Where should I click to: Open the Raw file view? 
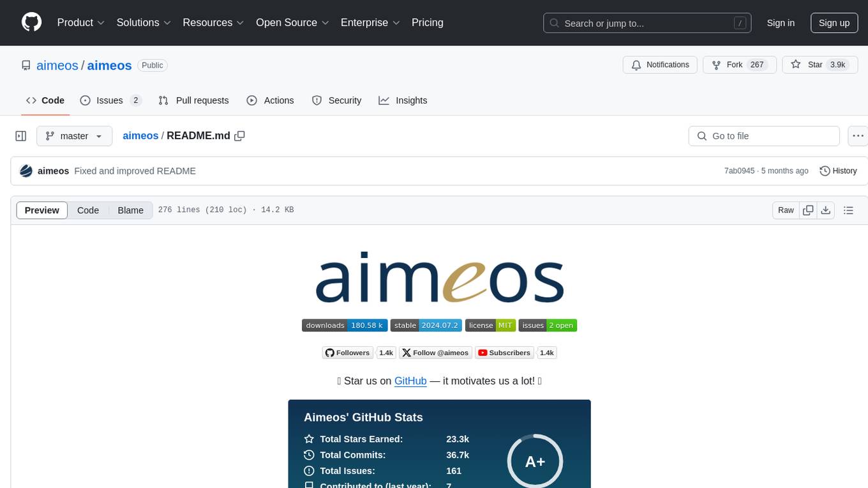[786, 210]
